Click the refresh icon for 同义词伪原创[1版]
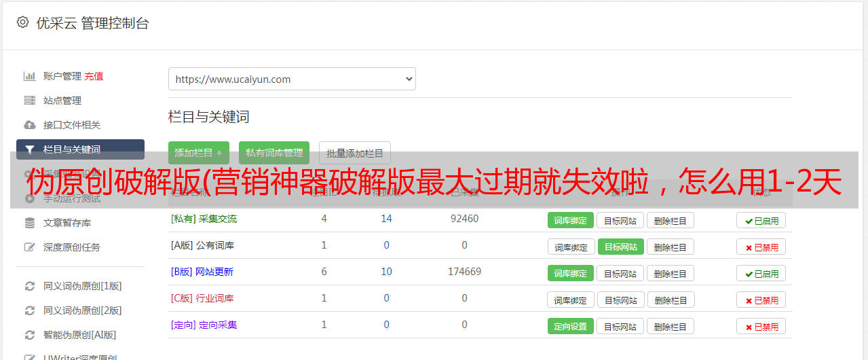The width and height of the screenshot is (868, 360). [29, 286]
